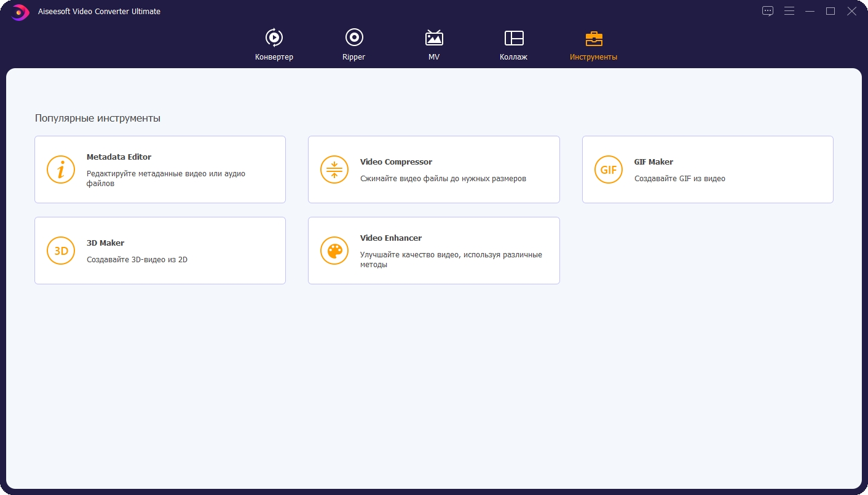Open Video Enhancer via its title
Image resolution: width=868 pixels, height=495 pixels.
point(390,238)
